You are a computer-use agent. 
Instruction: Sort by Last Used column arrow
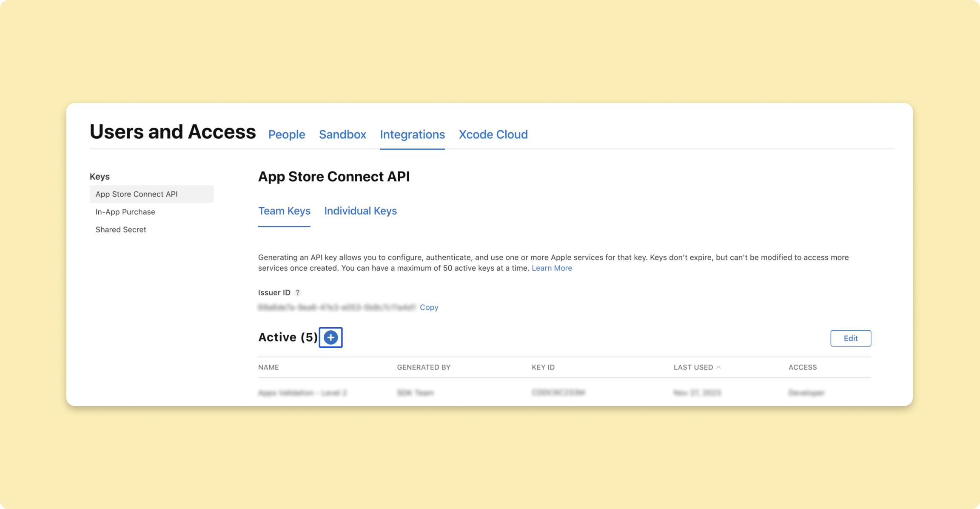(x=718, y=367)
